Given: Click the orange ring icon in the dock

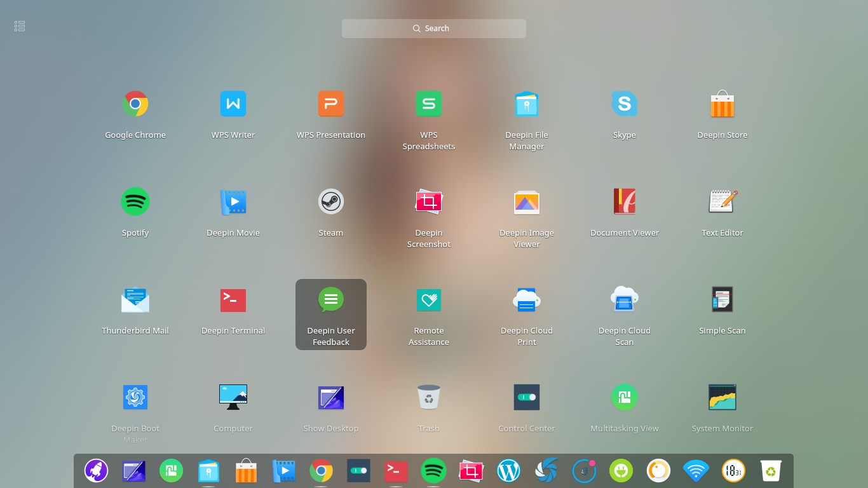Looking at the screenshot, I should (x=659, y=471).
